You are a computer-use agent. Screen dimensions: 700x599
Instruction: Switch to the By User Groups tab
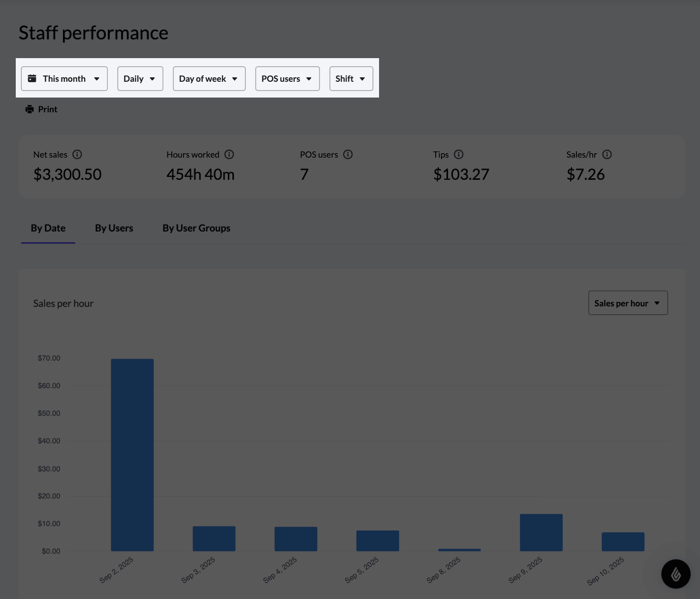(196, 228)
